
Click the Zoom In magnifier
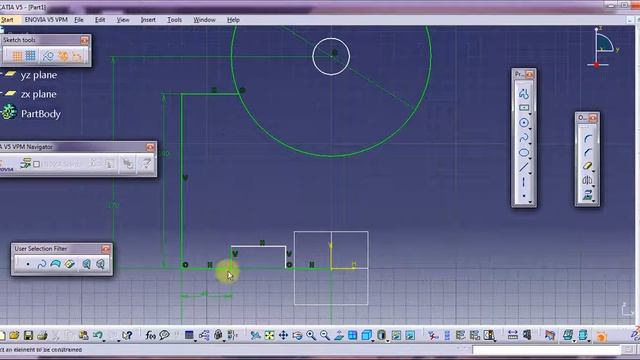[x=311, y=336]
